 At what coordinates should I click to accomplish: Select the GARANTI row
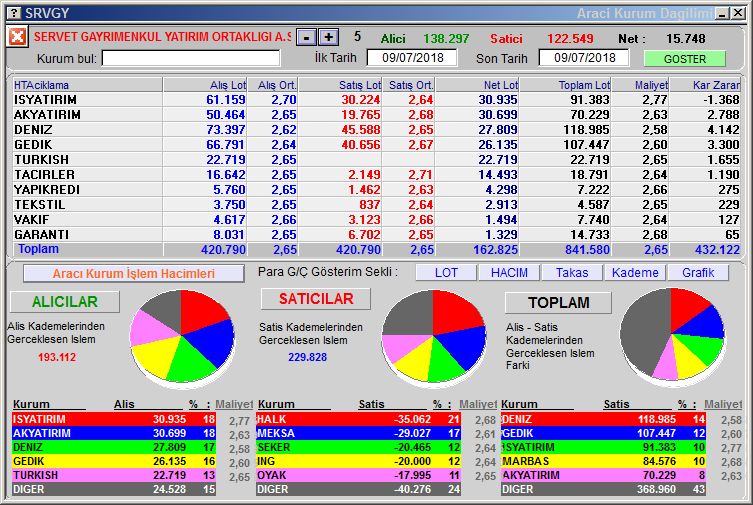click(x=376, y=235)
